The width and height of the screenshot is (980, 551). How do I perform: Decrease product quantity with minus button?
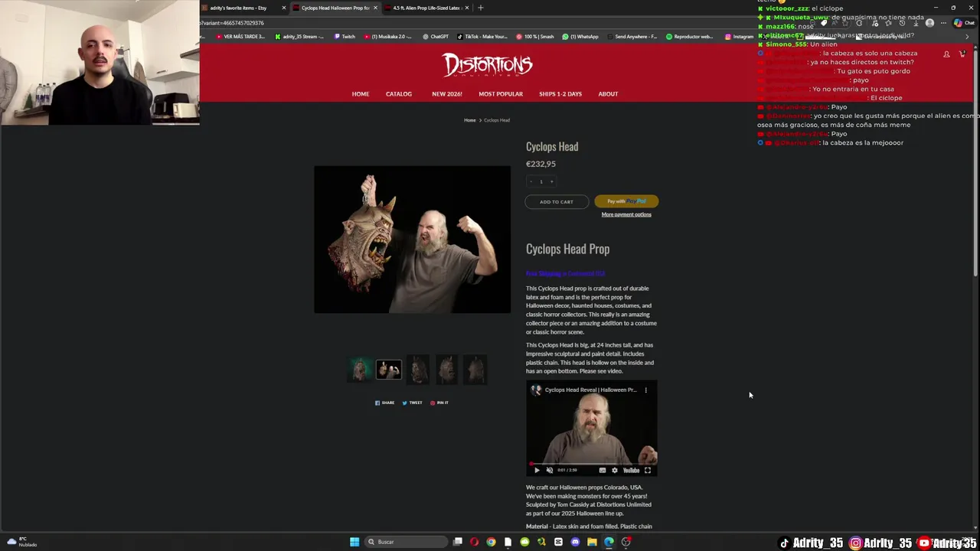[530, 181]
